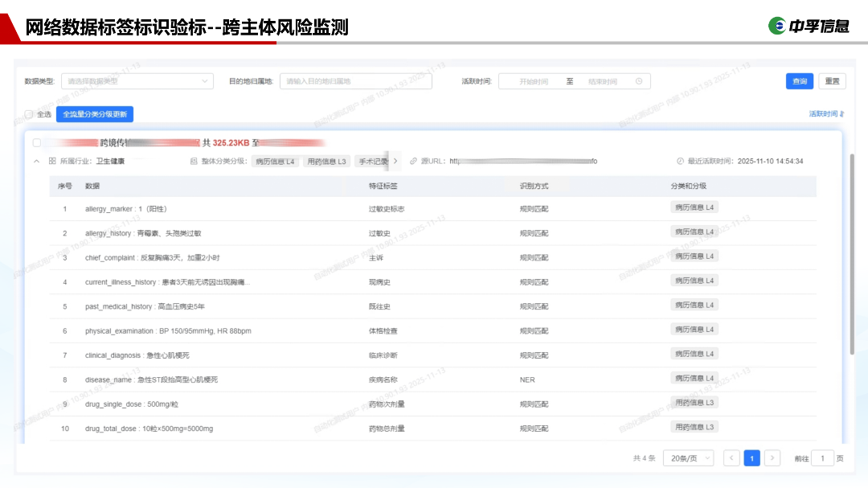
Task: Click the clock icon beside 最近活跃时间
Action: [680, 161]
